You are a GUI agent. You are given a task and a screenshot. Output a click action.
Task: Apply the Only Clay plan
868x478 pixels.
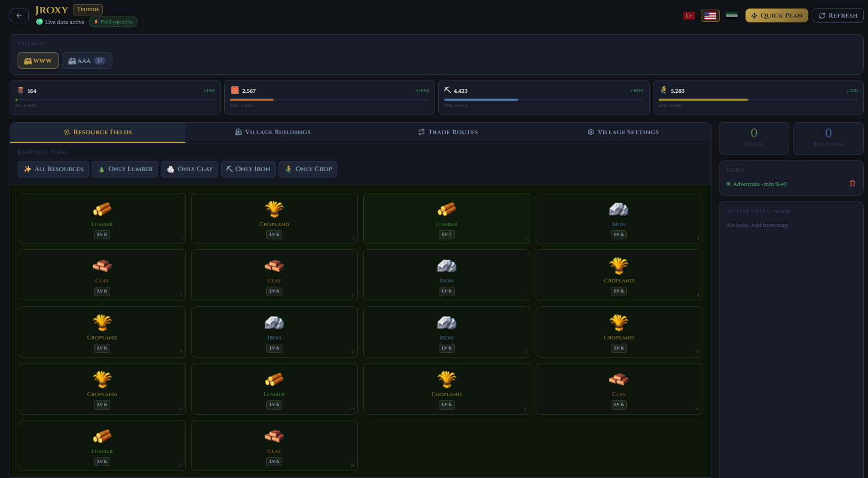pos(190,169)
